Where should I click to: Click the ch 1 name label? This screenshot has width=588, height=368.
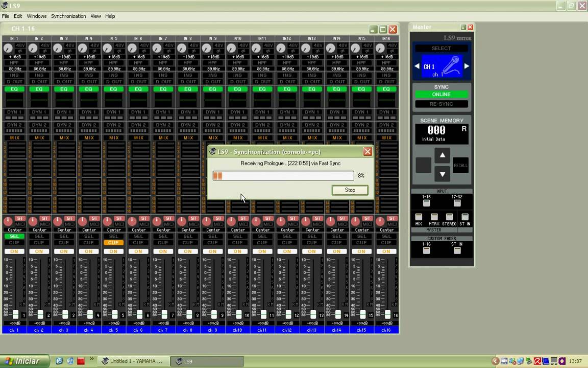click(14, 330)
